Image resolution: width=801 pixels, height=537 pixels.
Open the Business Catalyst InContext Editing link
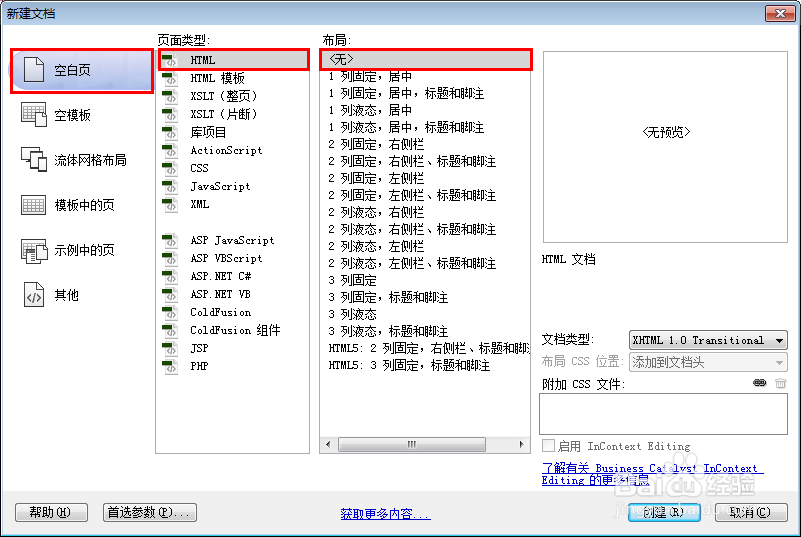click(652, 474)
